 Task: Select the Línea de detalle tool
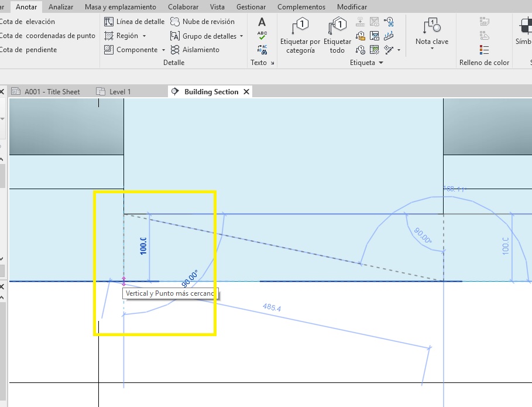point(135,22)
